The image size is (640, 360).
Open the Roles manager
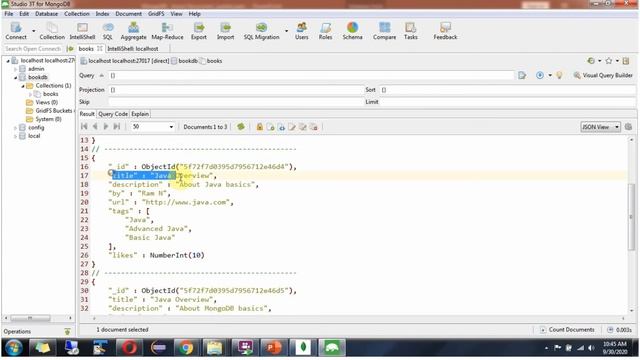pos(325,31)
